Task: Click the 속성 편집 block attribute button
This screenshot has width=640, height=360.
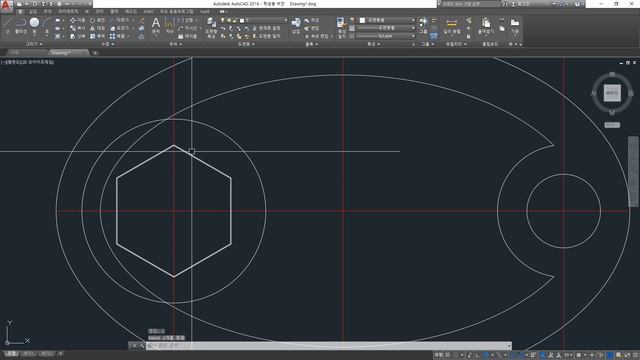Action: point(319,36)
